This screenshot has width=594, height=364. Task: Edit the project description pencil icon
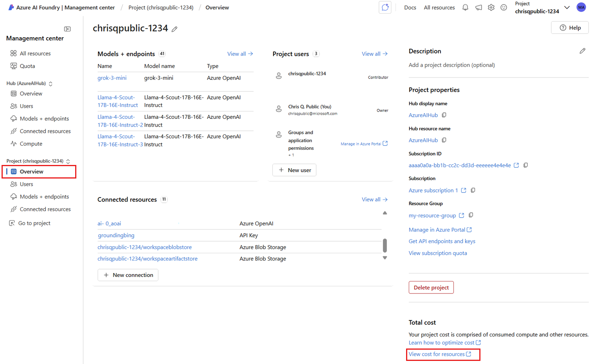click(x=582, y=51)
